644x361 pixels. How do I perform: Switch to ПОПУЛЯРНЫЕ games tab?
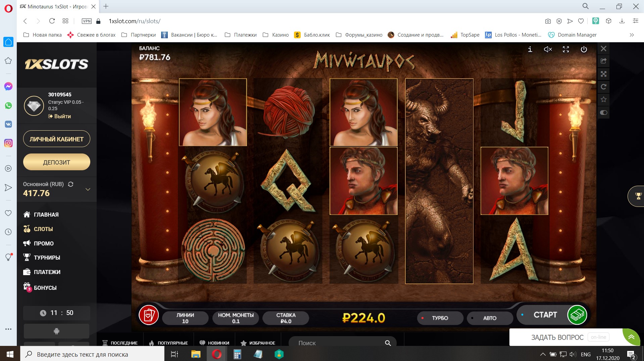point(168,343)
